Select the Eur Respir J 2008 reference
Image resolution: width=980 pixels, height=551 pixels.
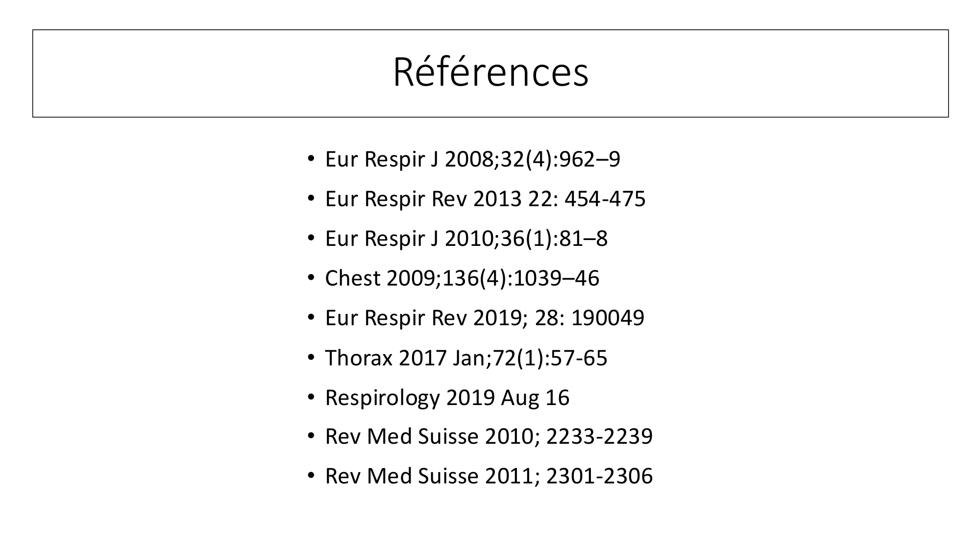pos(472,159)
